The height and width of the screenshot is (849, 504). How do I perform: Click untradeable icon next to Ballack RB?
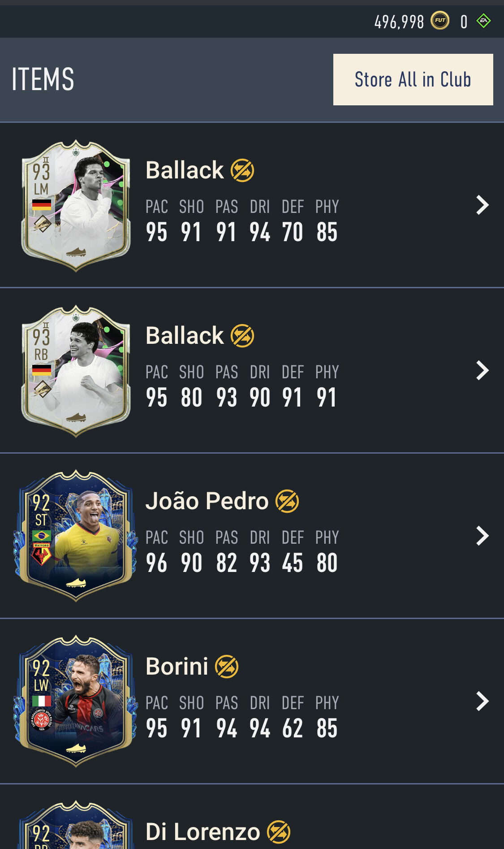(x=242, y=336)
